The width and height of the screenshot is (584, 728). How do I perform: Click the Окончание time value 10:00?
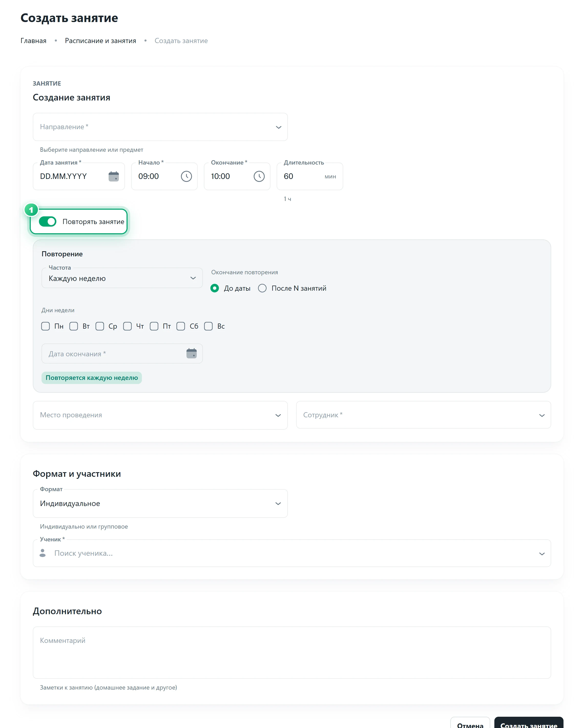click(220, 176)
